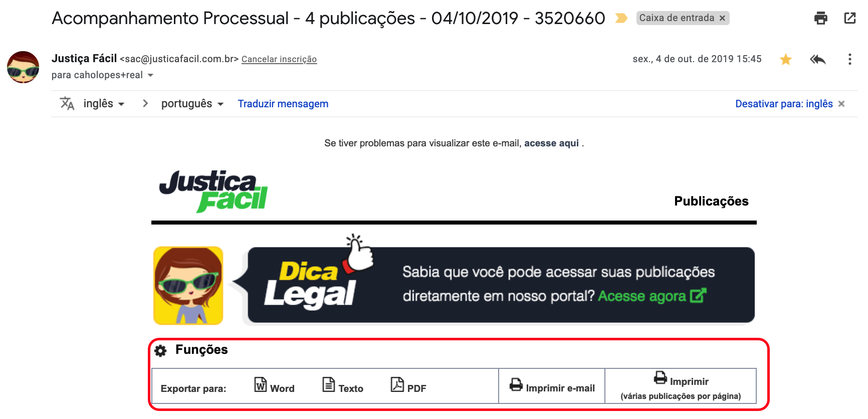The image size is (868, 419).
Task: Click Traduzir mensagem link
Action: click(x=283, y=104)
